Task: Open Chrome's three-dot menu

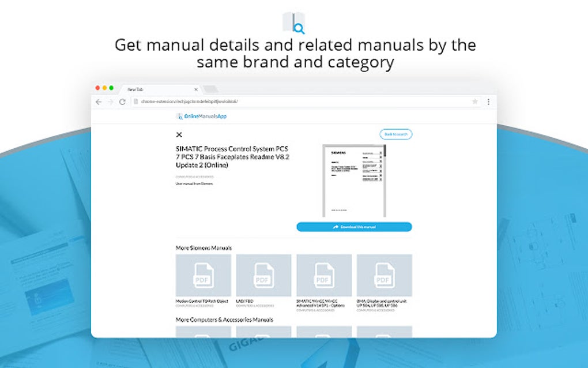Action: click(x=488, y=101)
